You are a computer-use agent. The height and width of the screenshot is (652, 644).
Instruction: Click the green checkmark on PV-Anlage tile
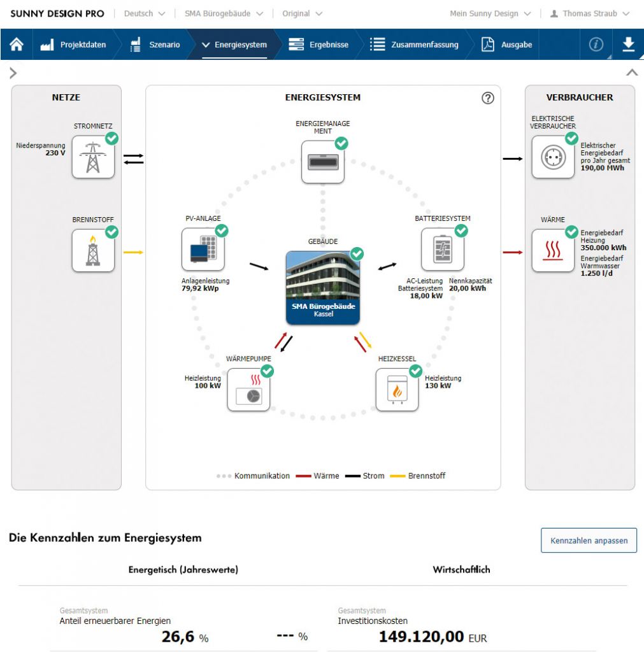point(221,230)
